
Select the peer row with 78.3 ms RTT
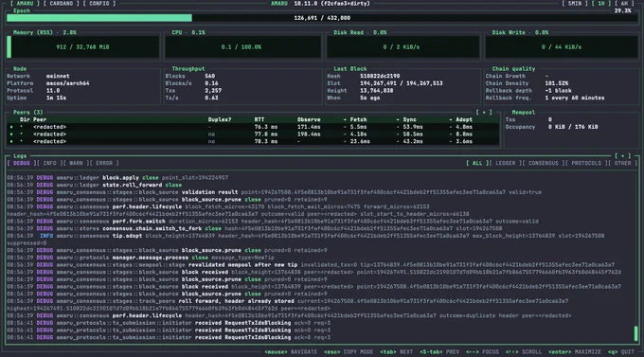253,141
